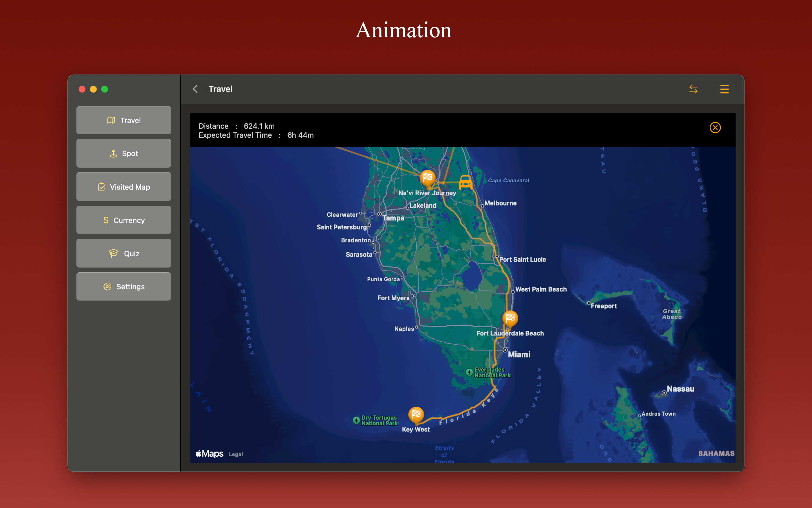Click the swap arrows icon in header
This screenshot has height=508, width=812.
(693, 89)
